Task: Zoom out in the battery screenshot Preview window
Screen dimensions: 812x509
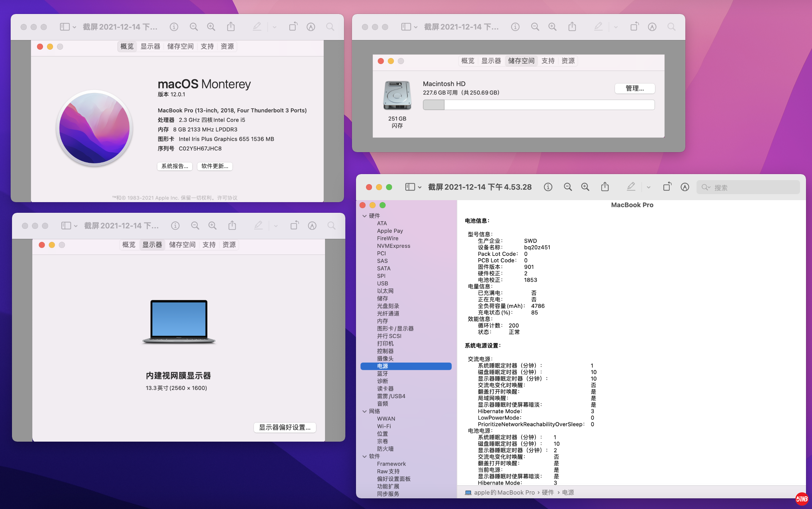Action: coord(568,187)
